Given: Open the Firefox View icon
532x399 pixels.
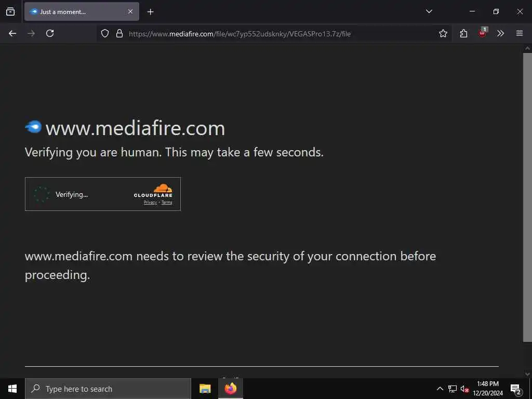Looking at the screenshot, I should click(x=10, y=11).
